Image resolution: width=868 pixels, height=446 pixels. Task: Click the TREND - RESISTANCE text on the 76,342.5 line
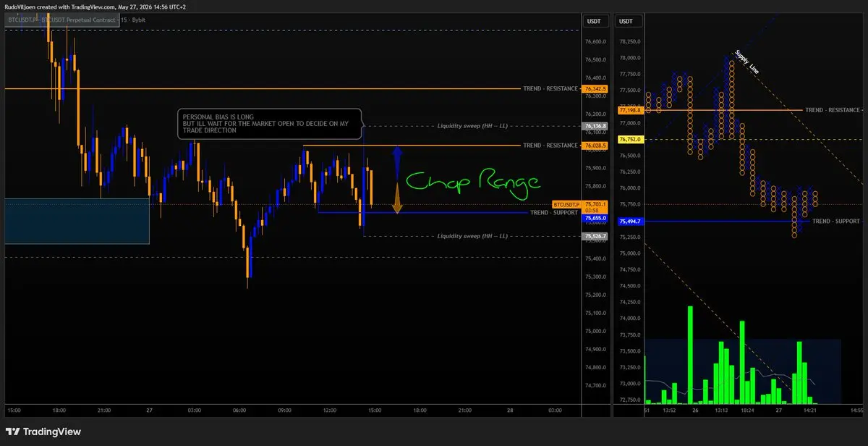pos(551,88)
